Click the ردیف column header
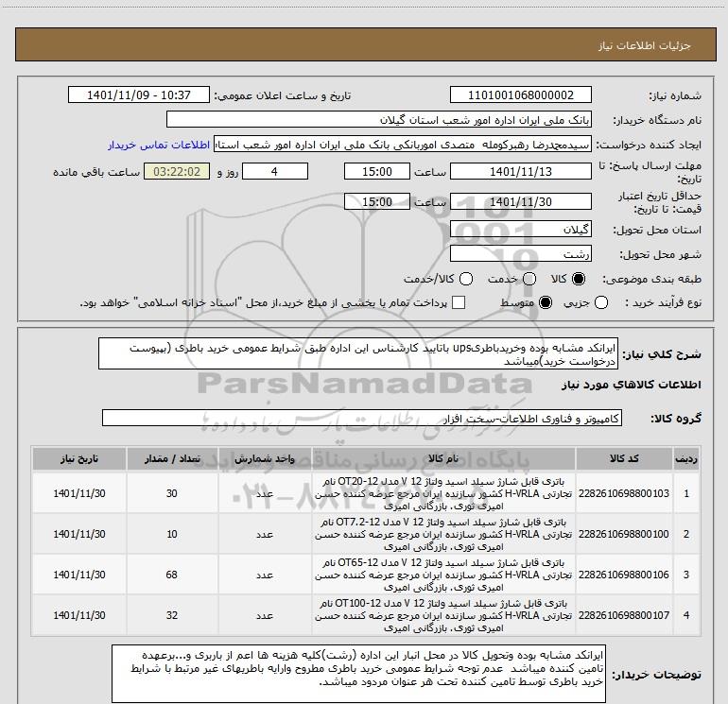The width and height of the screenshot is (728, 704). 686,459
